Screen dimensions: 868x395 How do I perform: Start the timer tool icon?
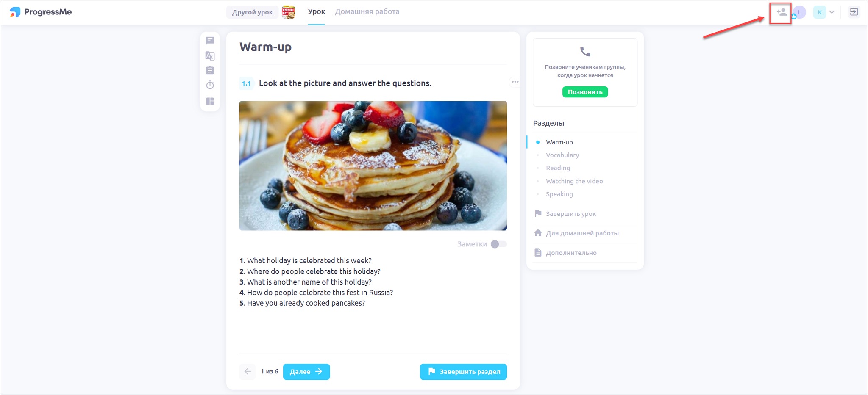tap(210, 85)
